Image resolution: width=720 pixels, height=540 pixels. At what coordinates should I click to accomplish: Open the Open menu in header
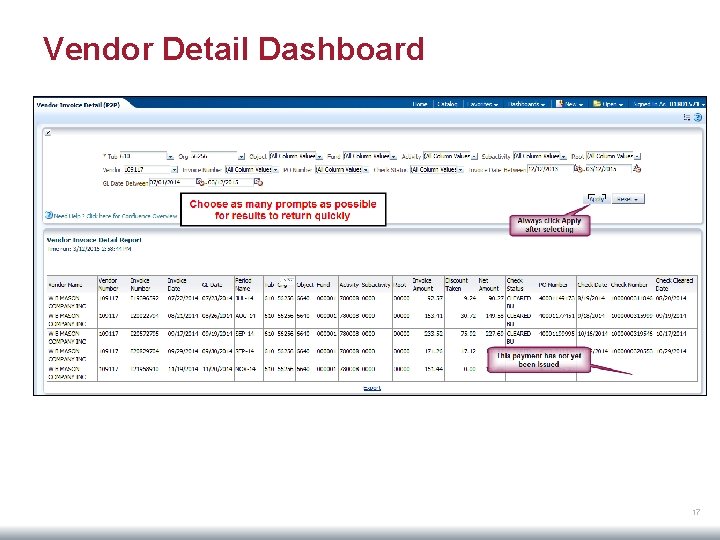click(613, 104)
